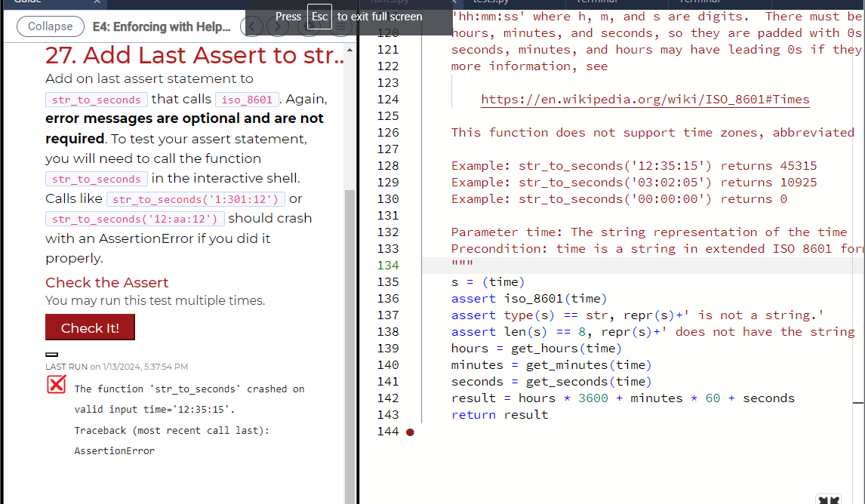Click the iso_8601 code chip
Viewport: 865px width, 504px height.
(247, 98)
